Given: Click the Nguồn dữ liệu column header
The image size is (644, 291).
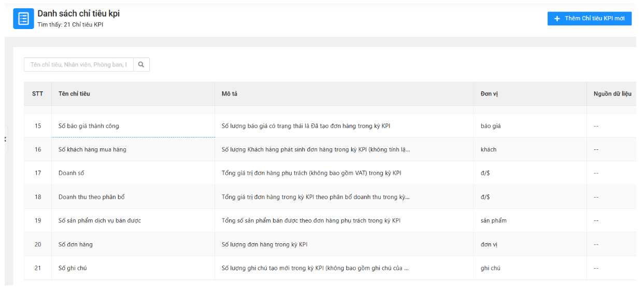Looking at the screenshot, I should pyautogui.click(x=612, y=94).
